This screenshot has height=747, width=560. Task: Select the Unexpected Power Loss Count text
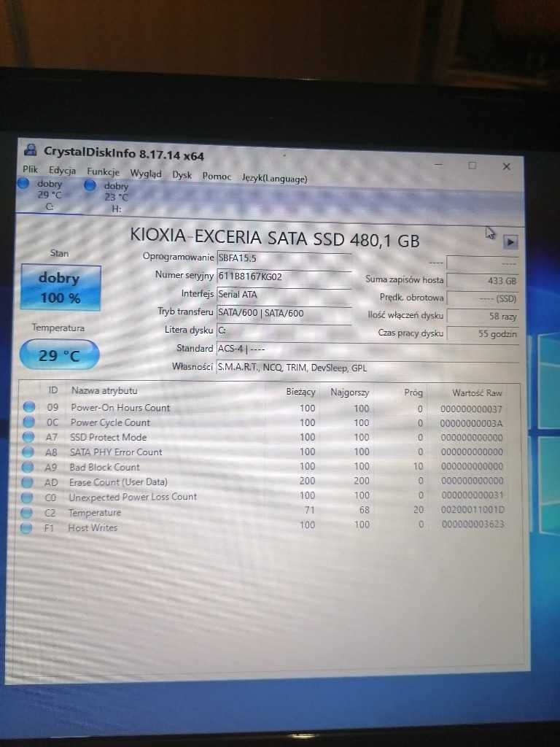click(x=133, y=496)
